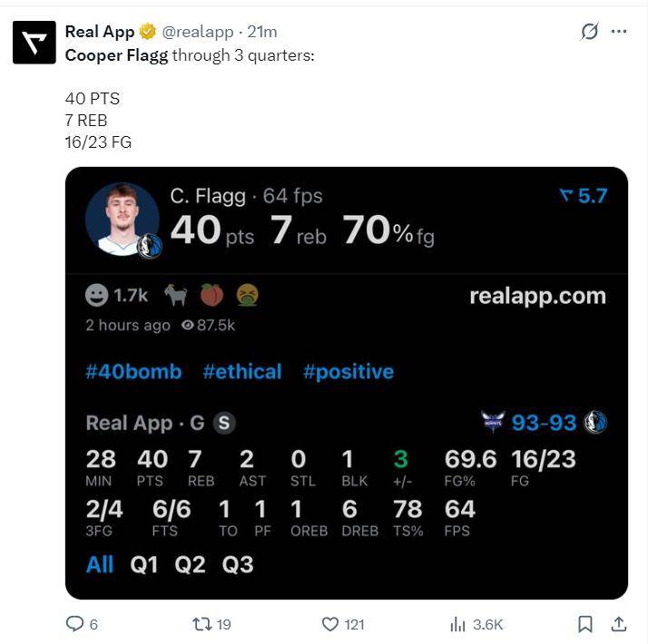This screenshot has height=644, width=648.
Task: Like the post with the heart icon
Action: [x=331, y=624]
